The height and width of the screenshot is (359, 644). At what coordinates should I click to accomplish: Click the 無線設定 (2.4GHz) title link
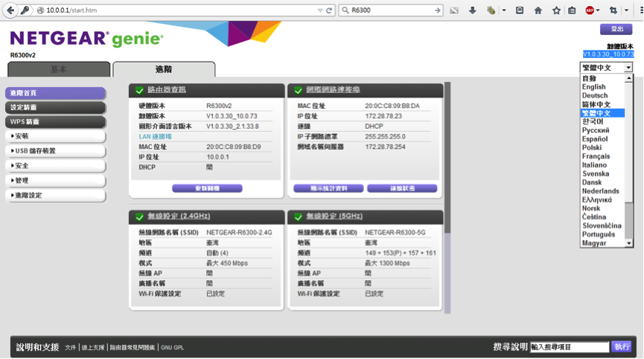(179, 216)
